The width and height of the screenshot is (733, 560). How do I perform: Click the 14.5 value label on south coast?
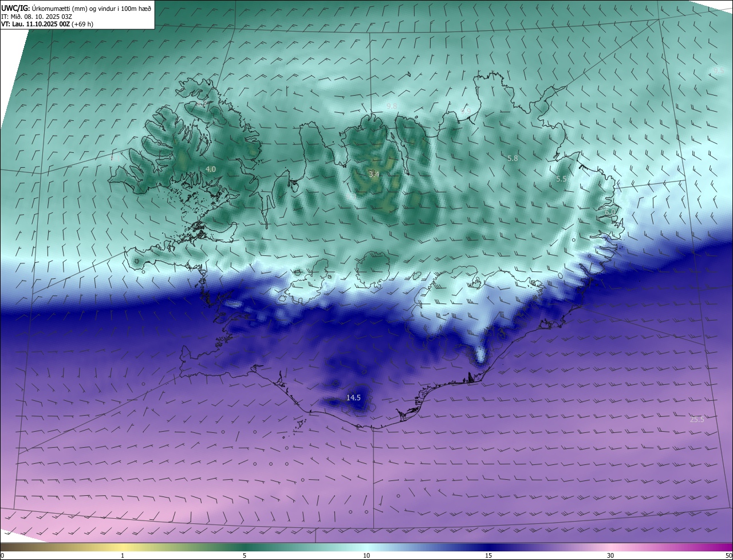pos(353,397)
